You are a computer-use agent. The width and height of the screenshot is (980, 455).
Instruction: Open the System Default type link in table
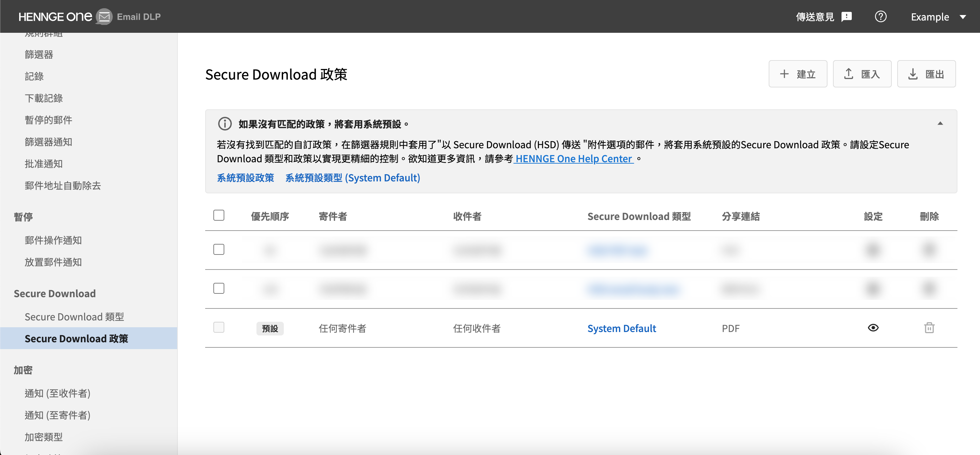[x=621, y=328]
